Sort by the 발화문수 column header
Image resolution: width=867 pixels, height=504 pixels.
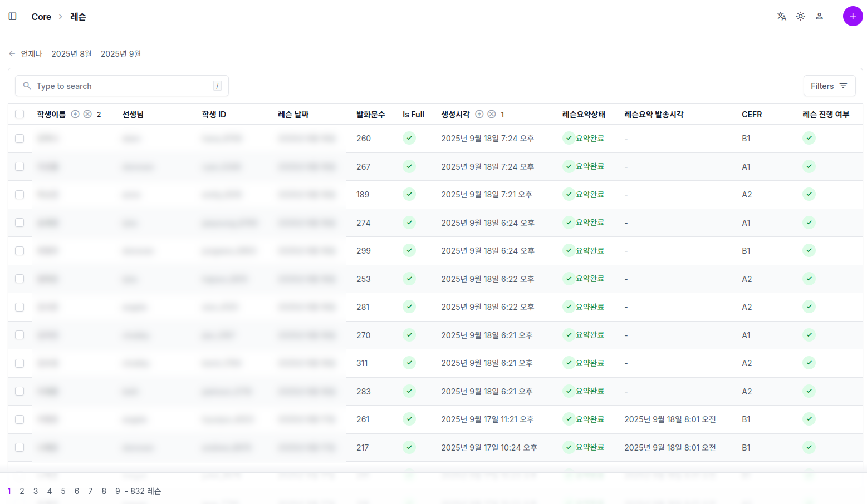(370, 115)
